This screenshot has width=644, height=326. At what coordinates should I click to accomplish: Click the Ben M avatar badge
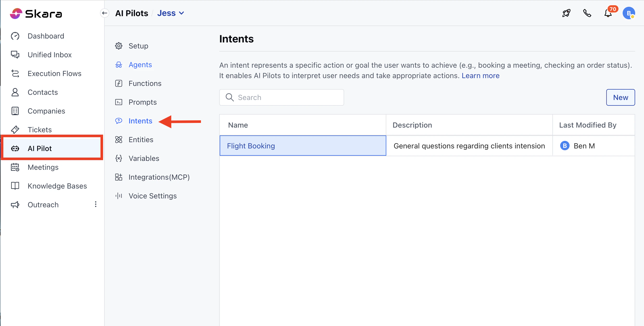coord(565,146)
